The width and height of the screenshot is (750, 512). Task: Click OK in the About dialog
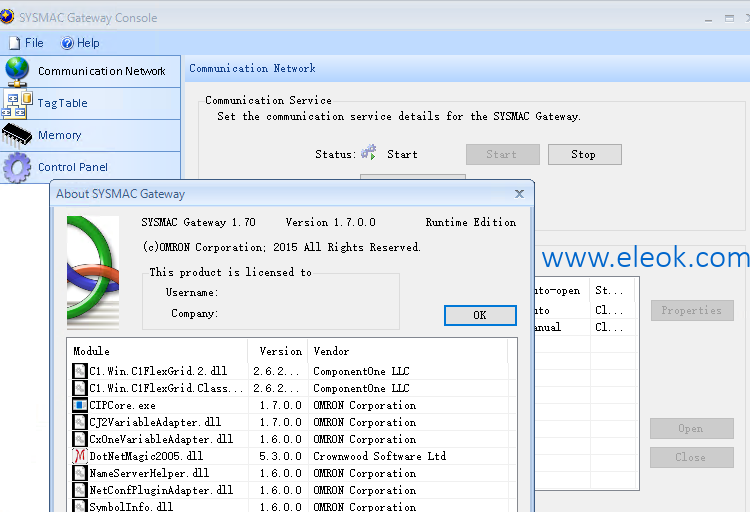[x=480, y=315]
